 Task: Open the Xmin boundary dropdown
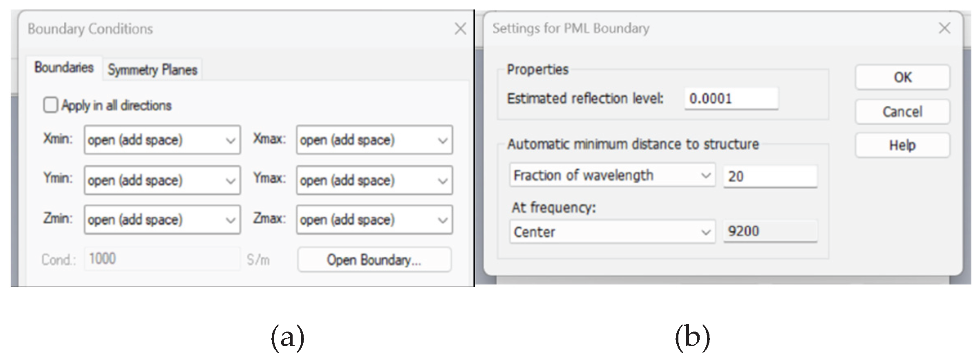click(162, 140)
